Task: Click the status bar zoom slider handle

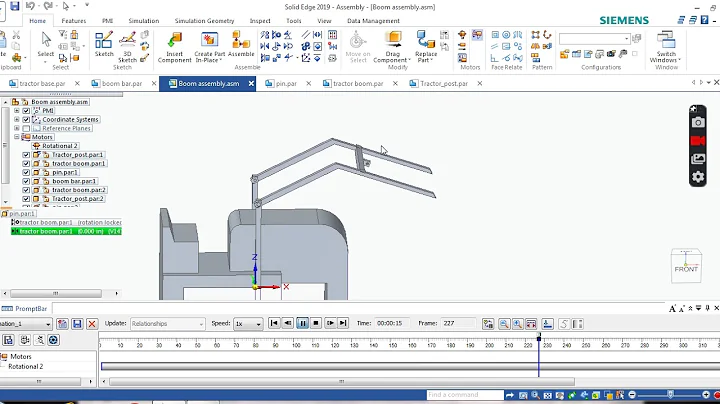Action: (x=670, y=395)
